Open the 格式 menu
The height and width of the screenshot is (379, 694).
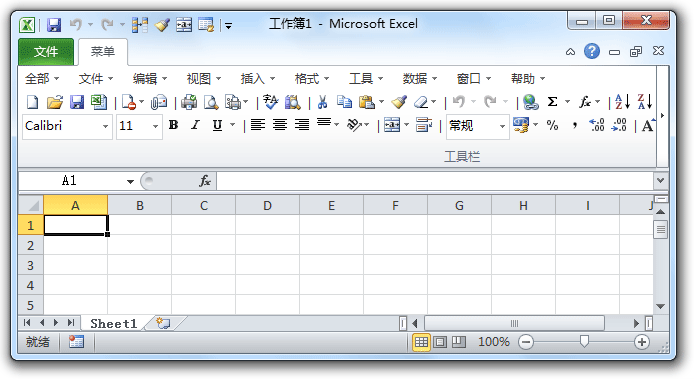(x=312, y=79)
